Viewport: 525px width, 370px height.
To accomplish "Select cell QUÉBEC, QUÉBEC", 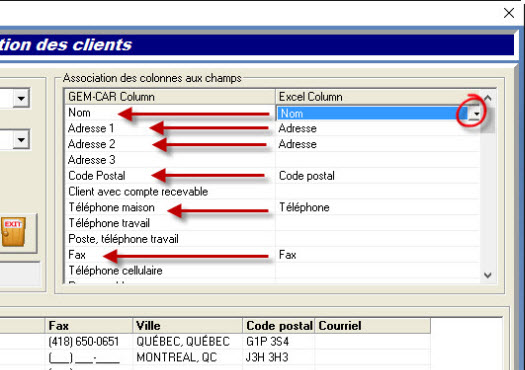I will [x=188, y=342].
